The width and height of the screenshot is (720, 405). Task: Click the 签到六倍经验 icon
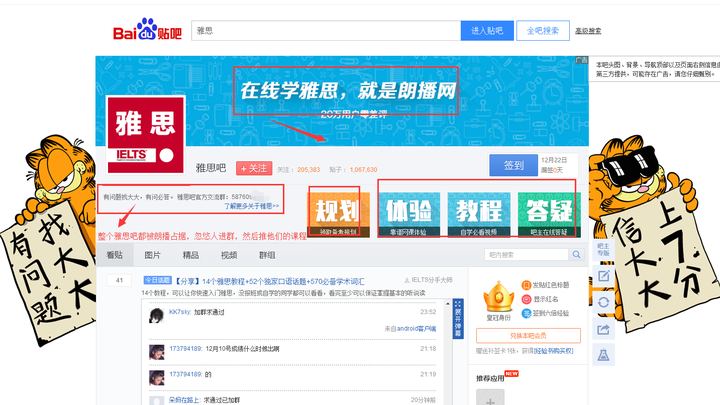coord(526,314)
